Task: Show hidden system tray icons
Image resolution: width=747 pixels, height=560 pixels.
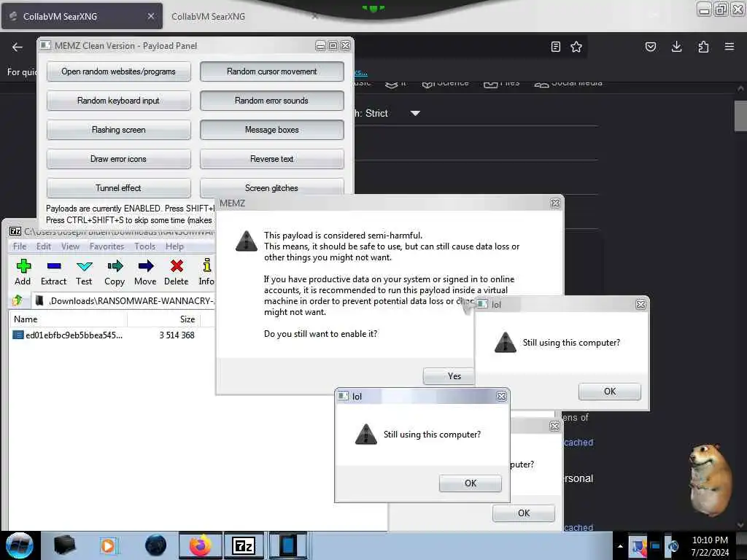Action: [620, 546]
